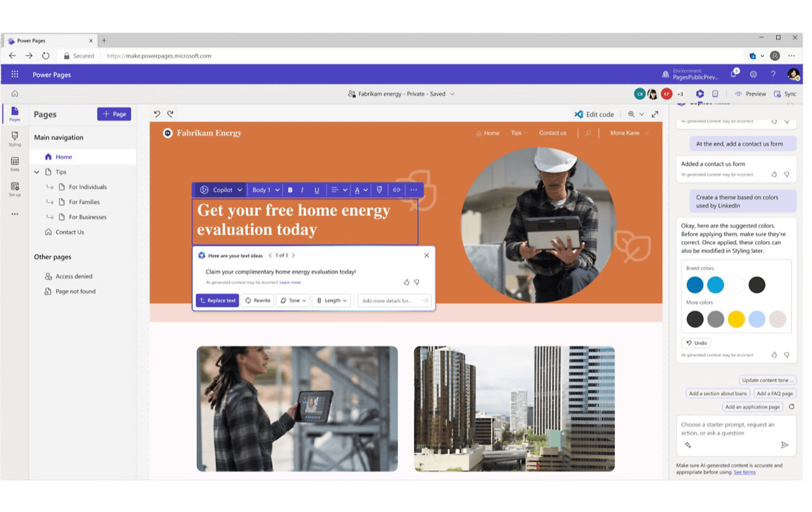Apply underline formatting
The height and width of the screenshot is (512, 812).
(317, 190)
